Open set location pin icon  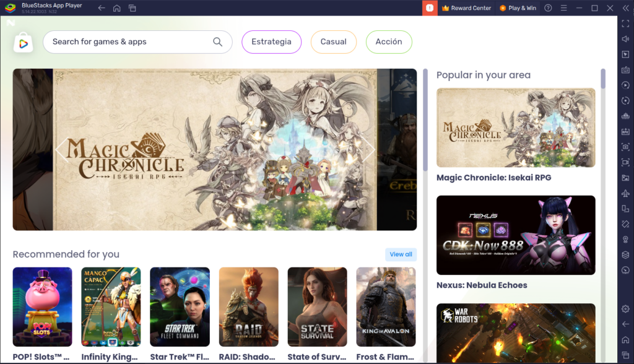pyautogui.click(x=625, y=239)
